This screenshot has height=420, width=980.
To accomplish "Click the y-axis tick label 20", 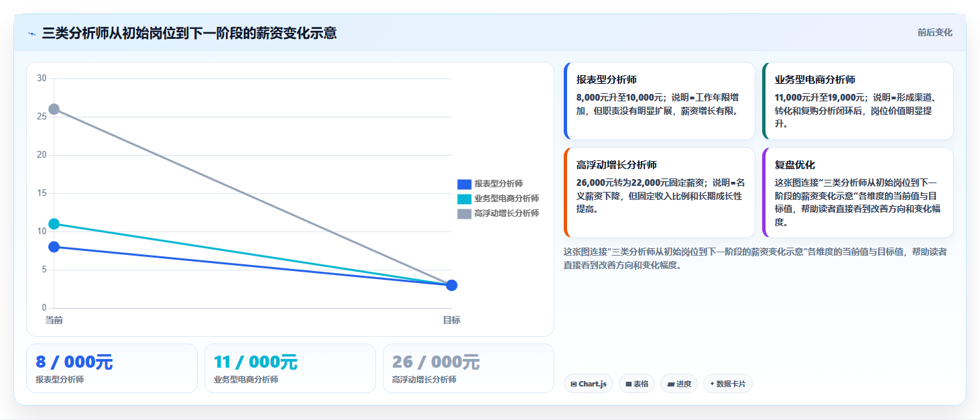I will [x=42, y=155].
